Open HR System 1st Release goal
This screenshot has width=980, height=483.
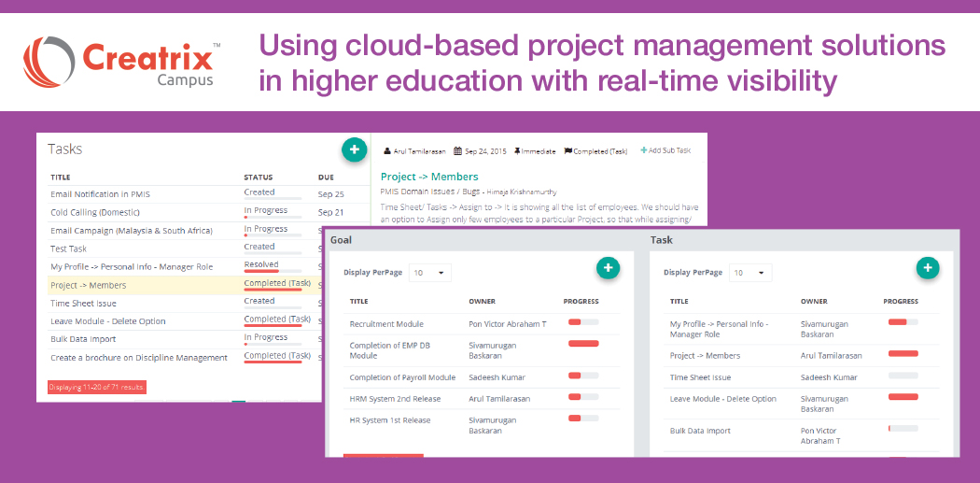point(390,419)
